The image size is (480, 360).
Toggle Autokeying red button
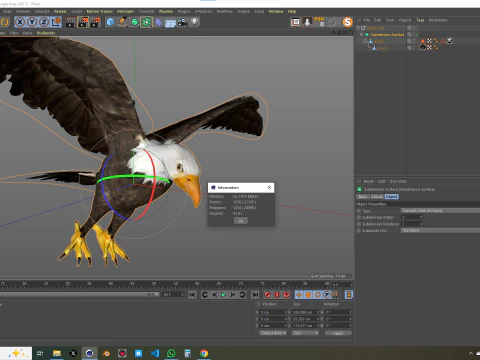click(x=277, y=295)
